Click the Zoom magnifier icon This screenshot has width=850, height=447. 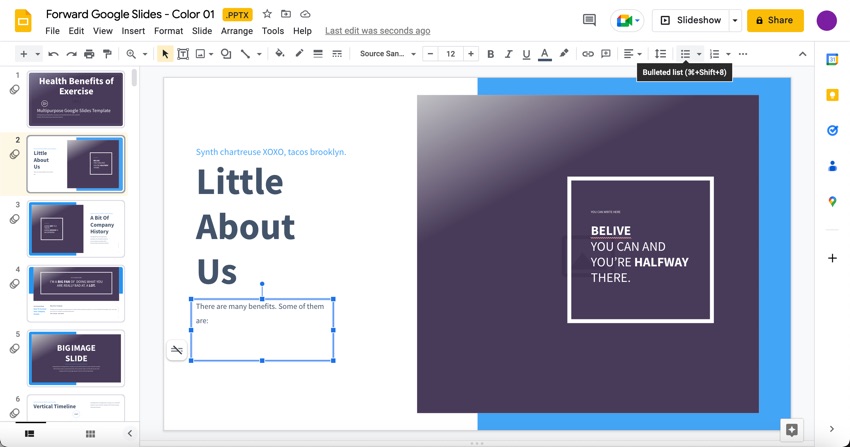(x=131, y=54)
